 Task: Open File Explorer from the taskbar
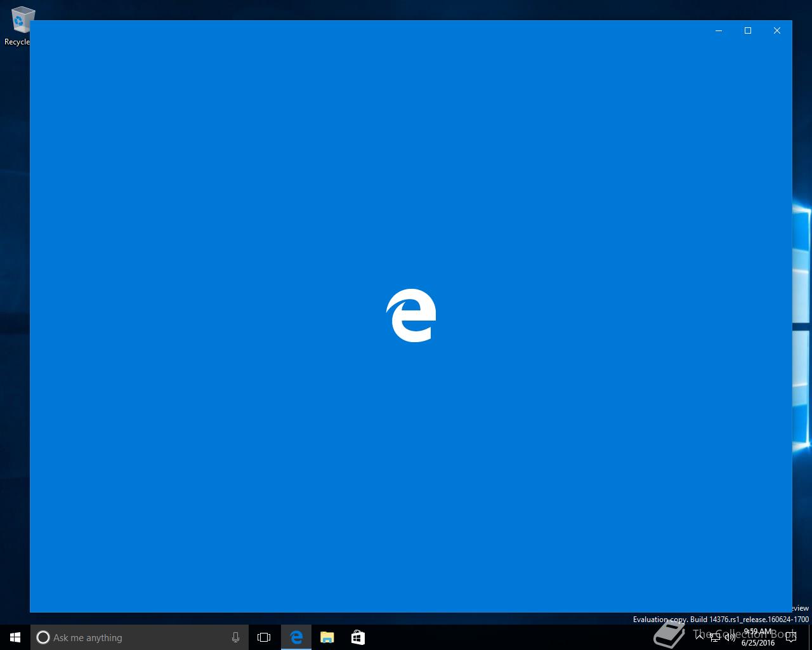coord(327,637)
